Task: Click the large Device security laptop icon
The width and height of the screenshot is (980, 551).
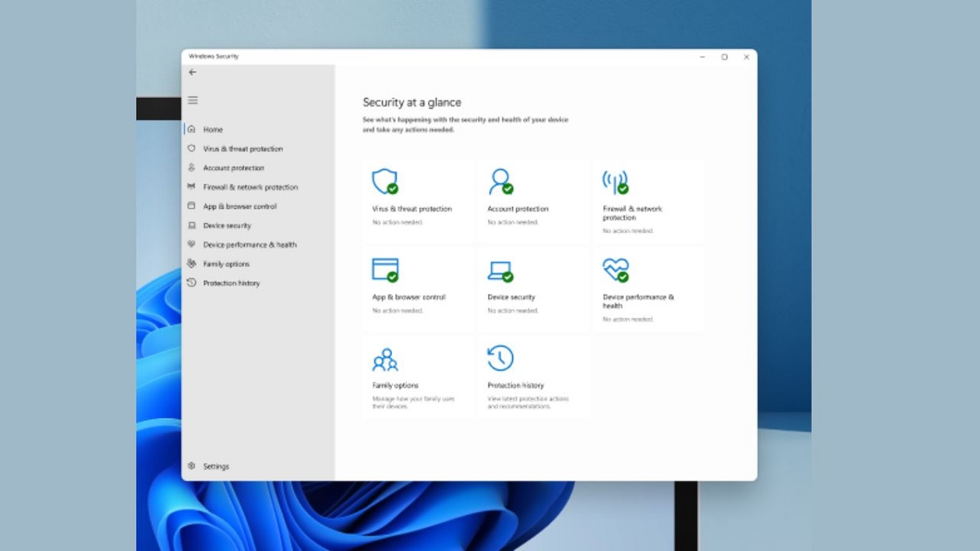Action: coord(501,271)
